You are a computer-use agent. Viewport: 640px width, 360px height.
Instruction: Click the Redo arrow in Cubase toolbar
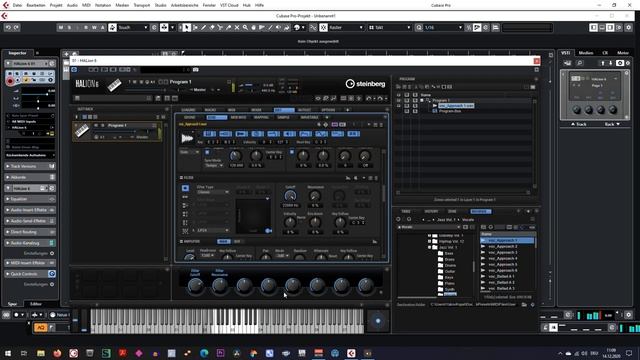16,27
